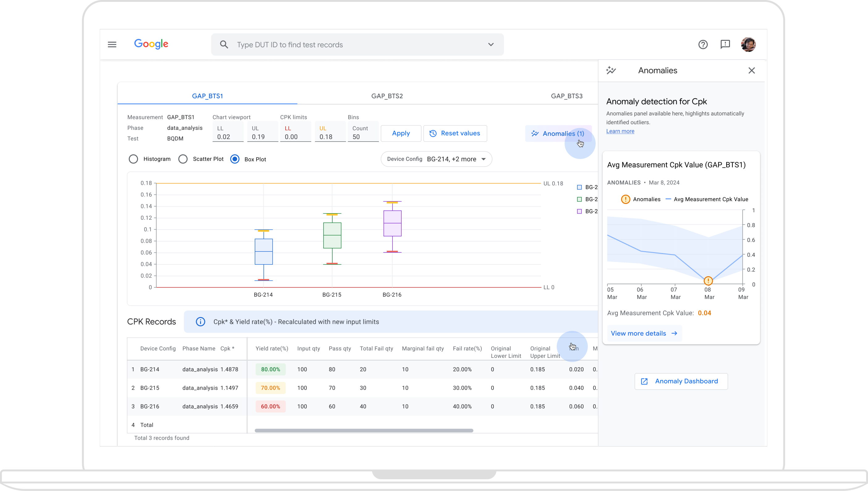Click the hamburger menu icon
This screenshot has width=868, height=491.
coord(112,44)
